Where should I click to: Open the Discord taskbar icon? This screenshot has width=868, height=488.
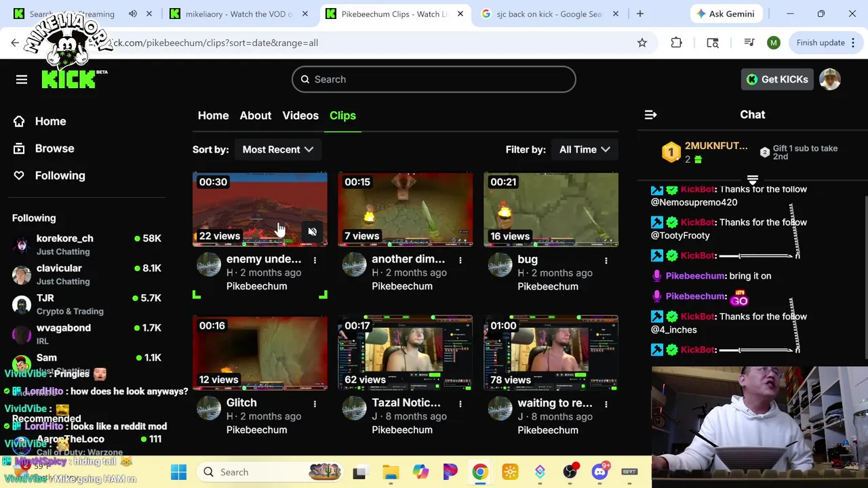pyautogui.click(x=599, y=472)
